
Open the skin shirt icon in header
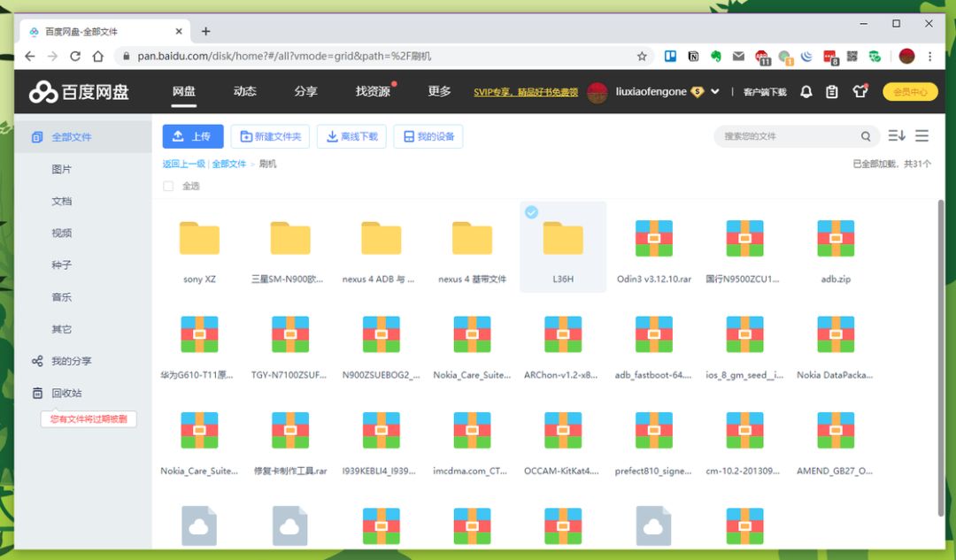coord(860,91)
